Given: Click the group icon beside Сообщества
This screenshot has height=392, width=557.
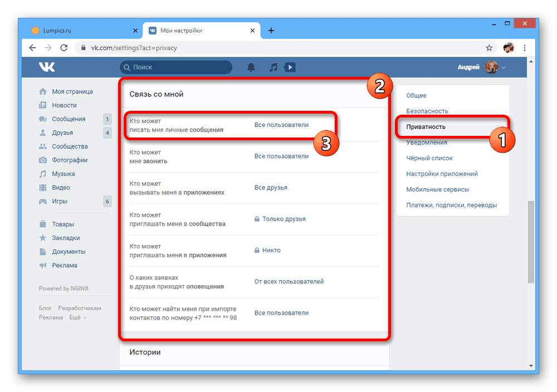Looking at the screenshot, I should click(x=43, y=146).
